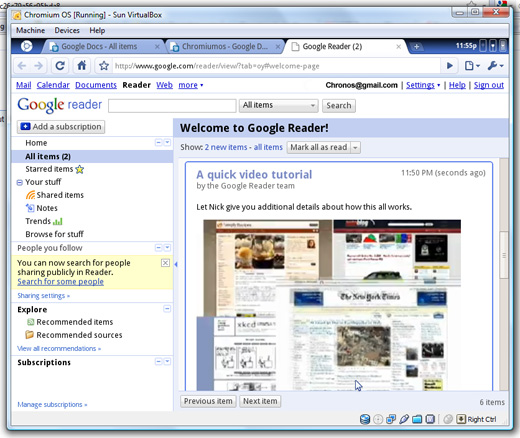Viewport: 520px width, 438px height.
Task: Close the Chromiumos - Google D... tab
Action: [x=278, y=47]
